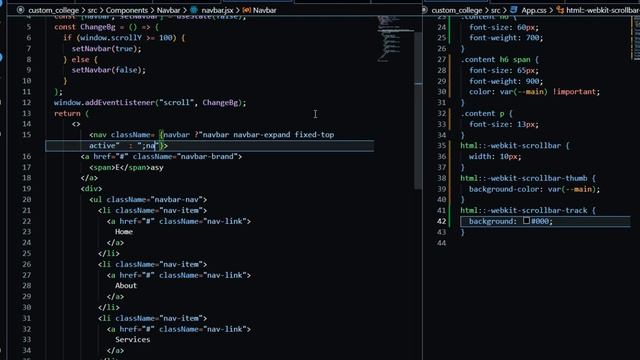
Task: Click the "if (window.scrollY >= 100)" line
Action: tap(124, 38)
